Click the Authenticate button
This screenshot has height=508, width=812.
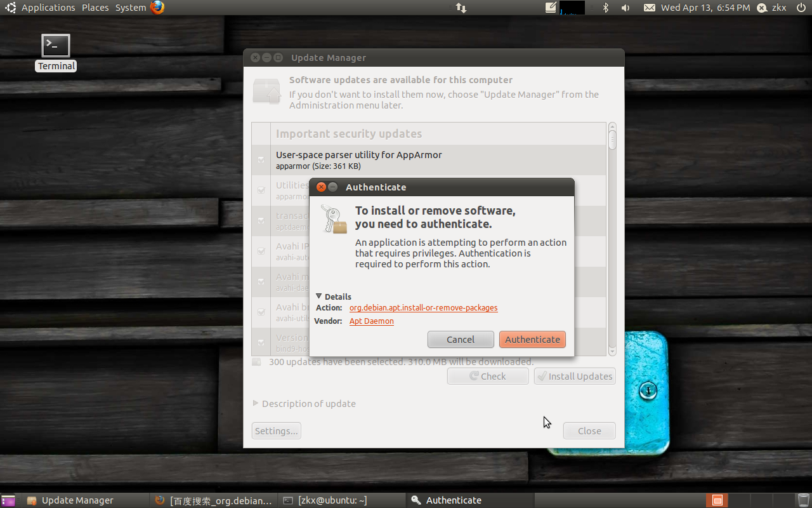click(532, 340)
